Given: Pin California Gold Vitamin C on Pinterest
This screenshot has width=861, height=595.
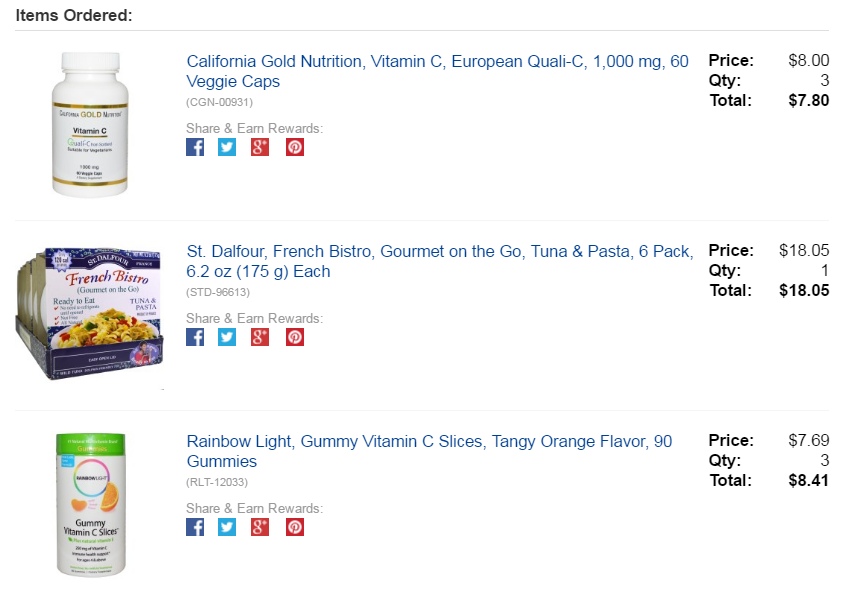Looking at the screenshot, I should 295,147.
